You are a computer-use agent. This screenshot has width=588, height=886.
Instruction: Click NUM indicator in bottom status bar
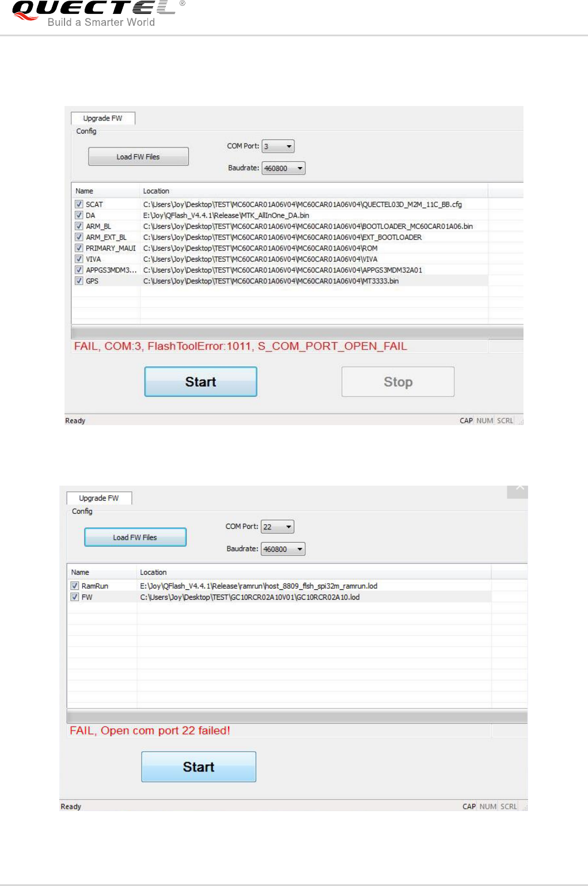point(488,807)
